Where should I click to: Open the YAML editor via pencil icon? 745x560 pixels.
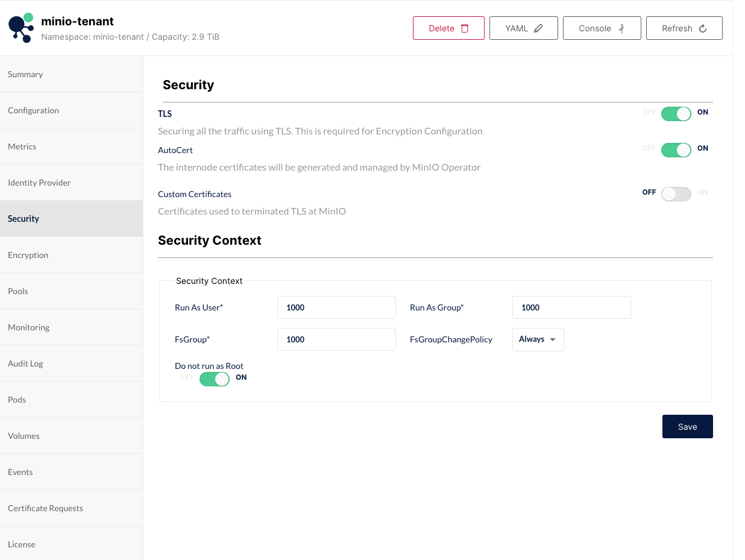[539, 28]
